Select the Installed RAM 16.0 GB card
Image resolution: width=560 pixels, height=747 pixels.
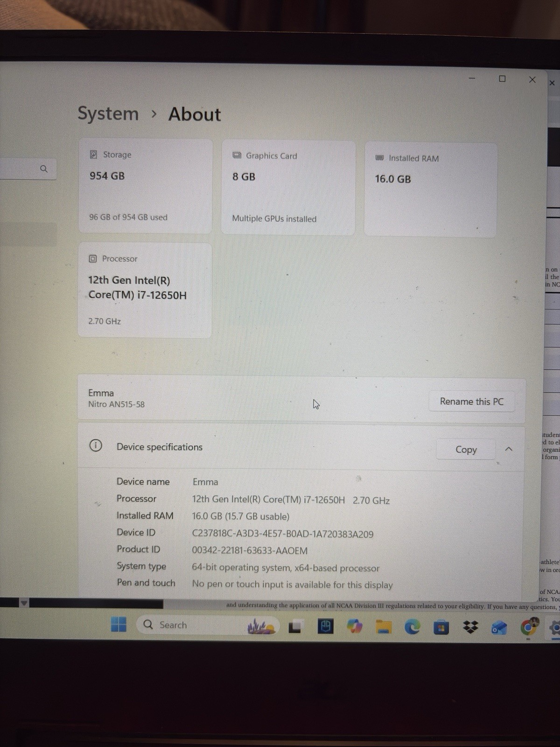(430, 190)
